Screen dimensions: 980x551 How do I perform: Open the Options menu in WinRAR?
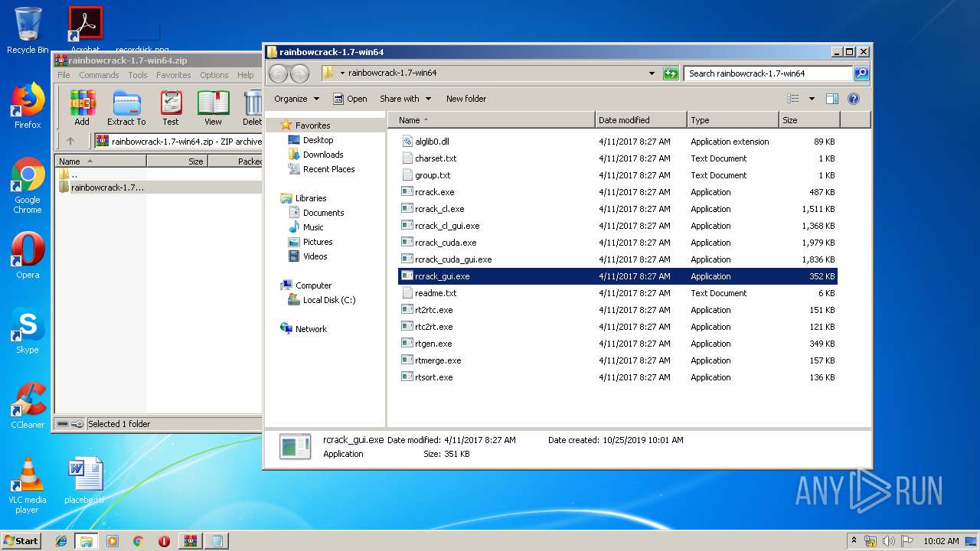(x=214, y=75)
